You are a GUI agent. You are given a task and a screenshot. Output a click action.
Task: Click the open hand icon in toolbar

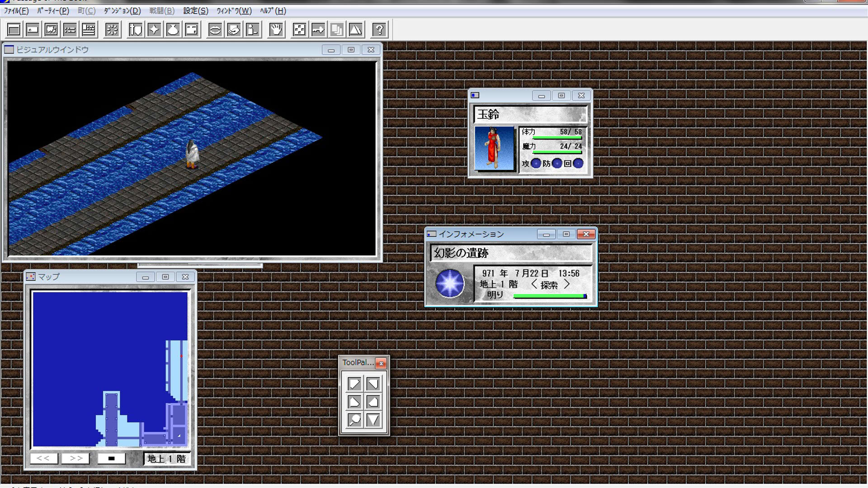[276, 30]
